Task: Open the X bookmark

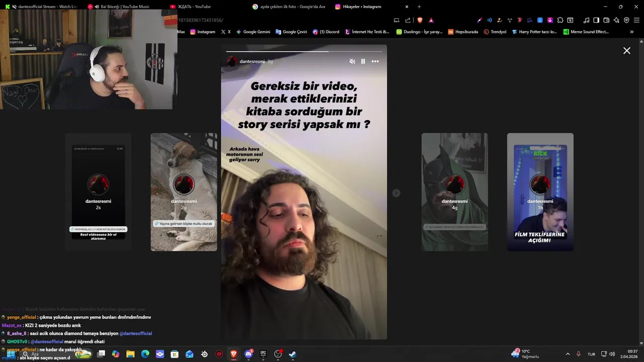Action: (x=226, y=32)
